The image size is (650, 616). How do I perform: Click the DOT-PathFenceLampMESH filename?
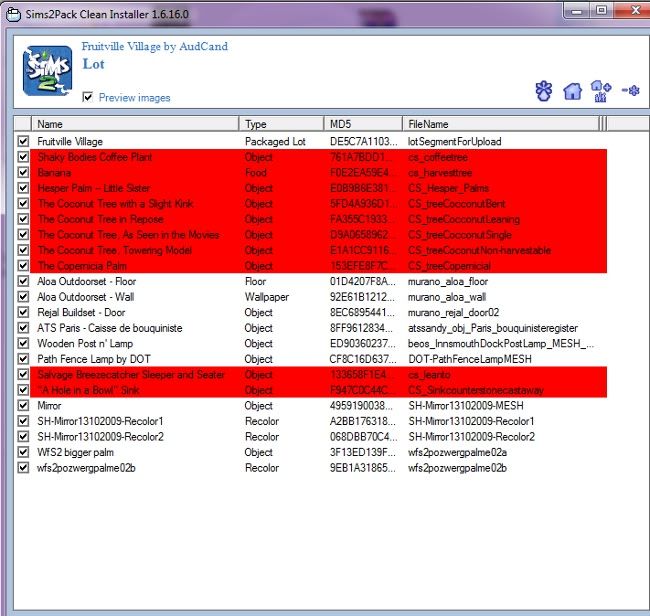click(470, 359)
